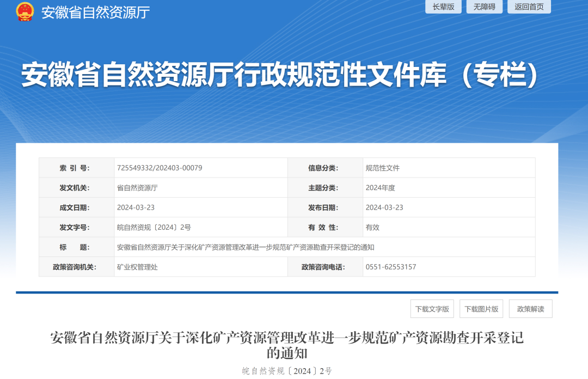Enable 无障碍 accessibility mode

click(484, 7)
